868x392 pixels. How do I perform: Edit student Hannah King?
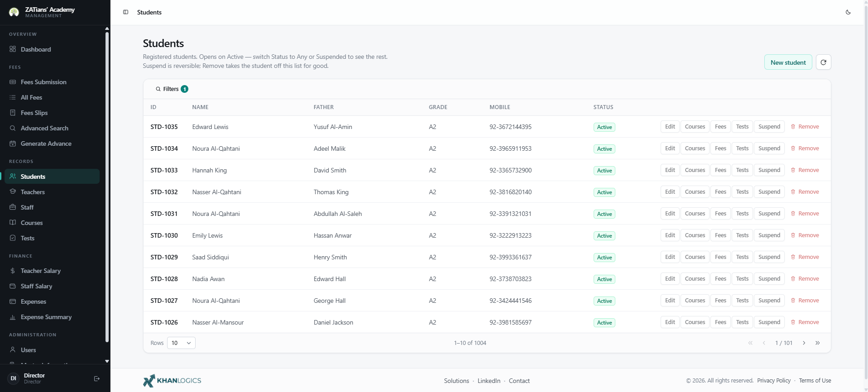tap(670, 170)
